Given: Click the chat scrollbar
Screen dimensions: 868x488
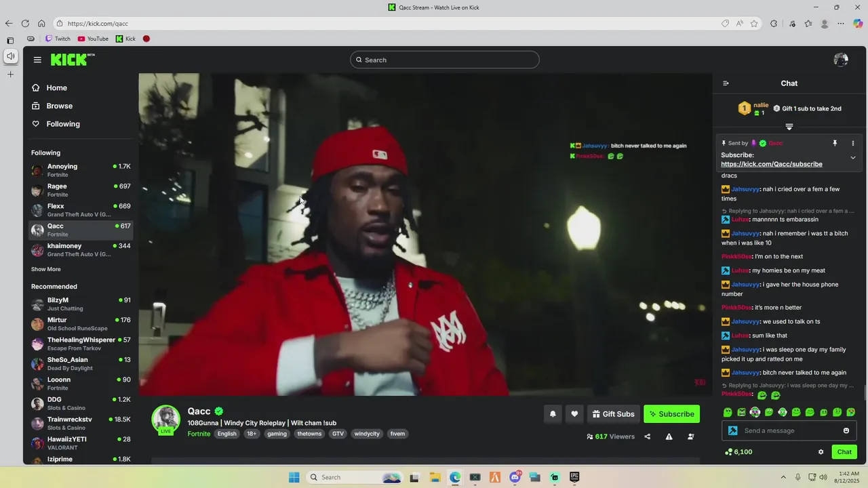Looking at the screenshot, I should (x=865, y=391).
